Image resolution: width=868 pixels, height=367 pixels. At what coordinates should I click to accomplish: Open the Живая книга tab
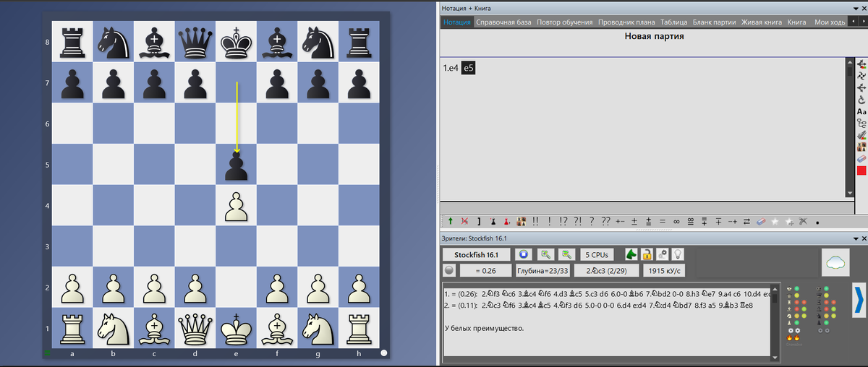762,22
